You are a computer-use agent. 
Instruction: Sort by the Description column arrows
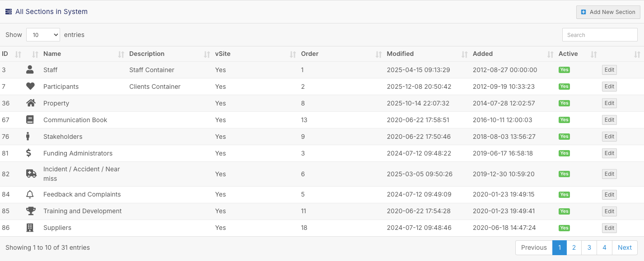pos(207,54)
